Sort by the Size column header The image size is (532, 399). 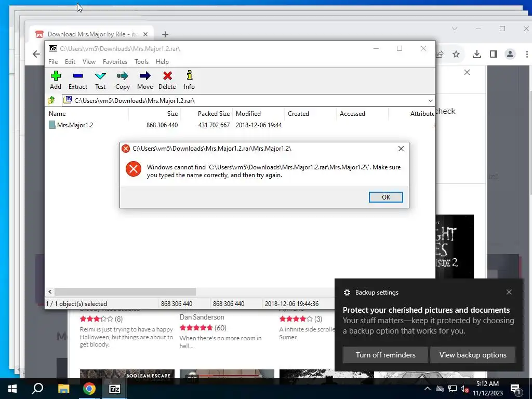point(155,114)
